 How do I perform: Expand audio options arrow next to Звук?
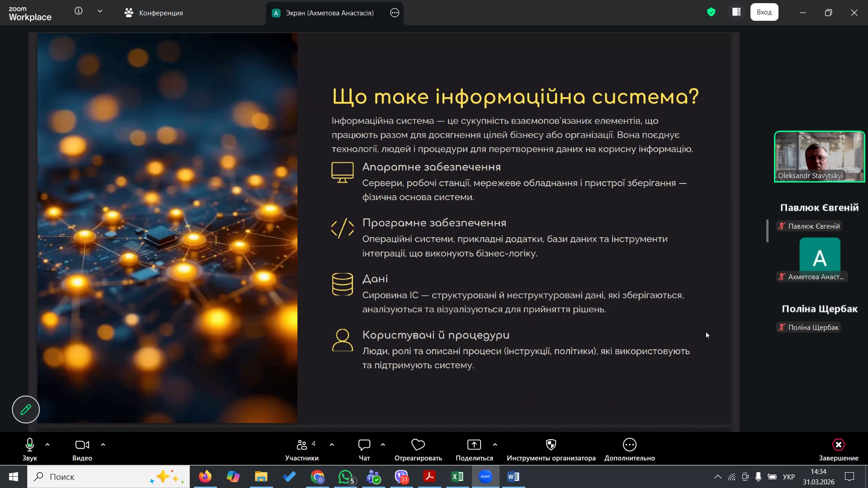pyautogui.click(x=47, y=445)
